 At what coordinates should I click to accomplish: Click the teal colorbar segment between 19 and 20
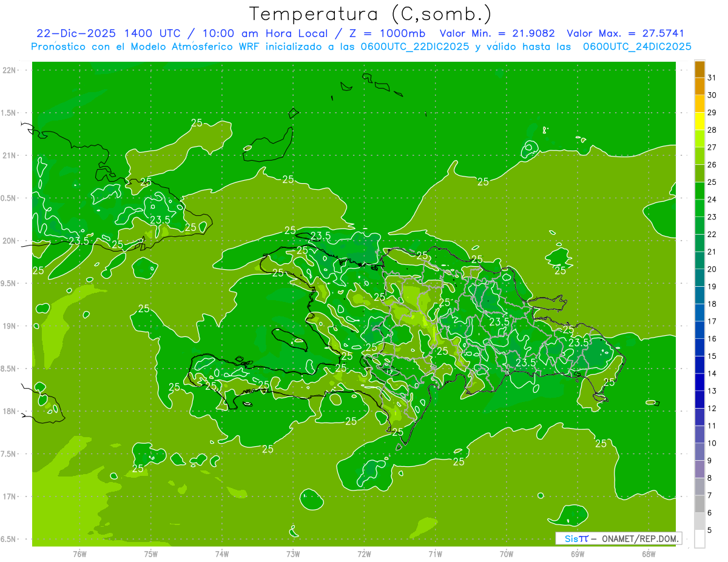(699, 278)
